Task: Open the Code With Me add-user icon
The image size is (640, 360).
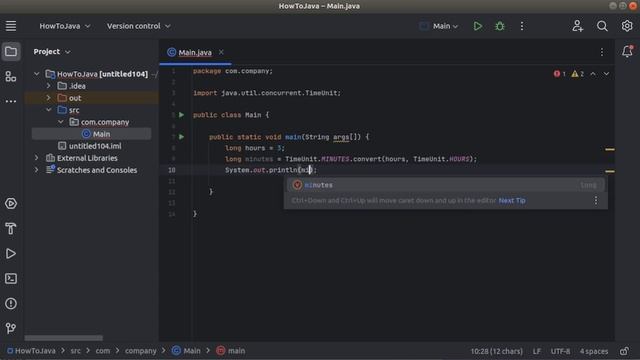Action: pos(577,26)
